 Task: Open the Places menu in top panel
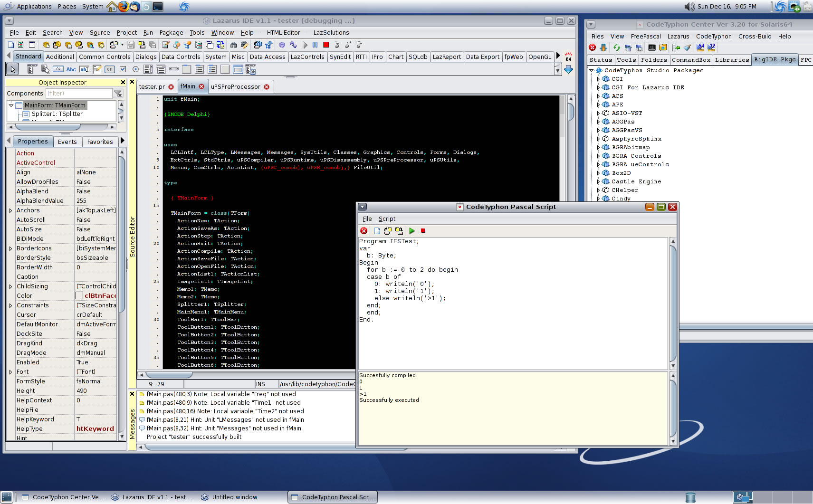67,6
